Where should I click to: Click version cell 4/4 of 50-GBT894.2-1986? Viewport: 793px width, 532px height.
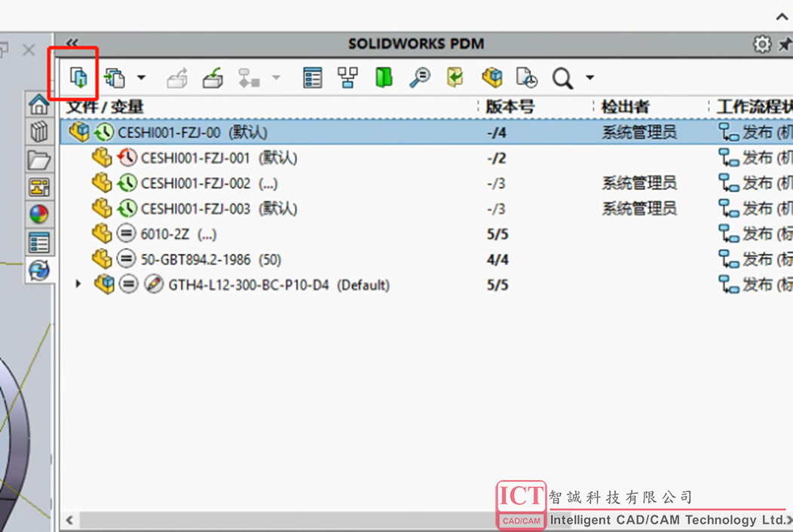point(498,259)
